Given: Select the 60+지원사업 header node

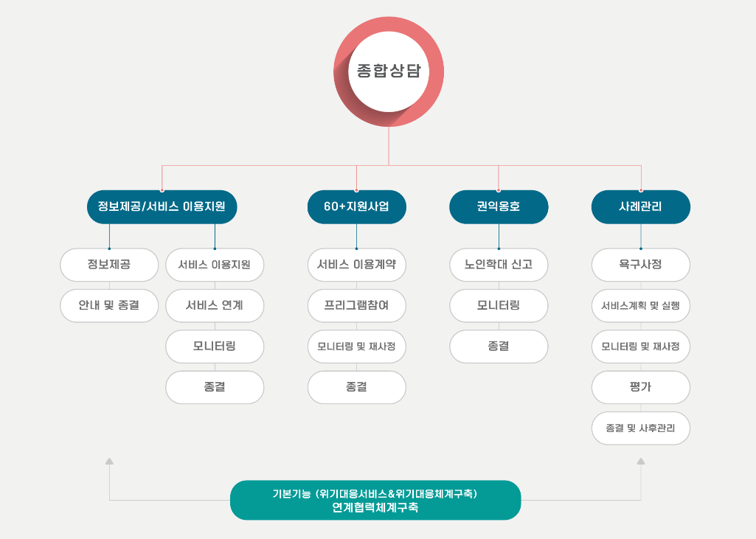Looking at the screenshot, I should tap(356, 207).
